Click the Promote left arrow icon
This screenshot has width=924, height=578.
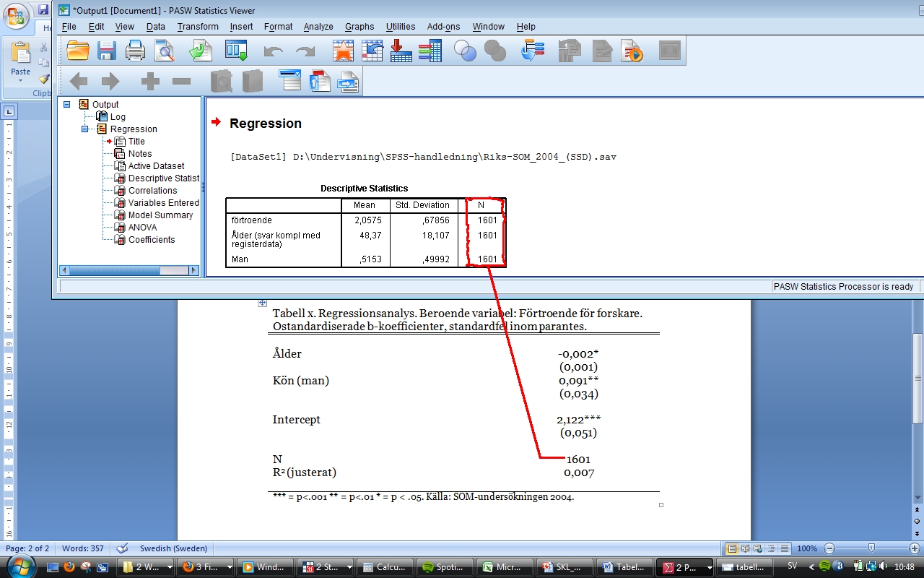(78, 82)
